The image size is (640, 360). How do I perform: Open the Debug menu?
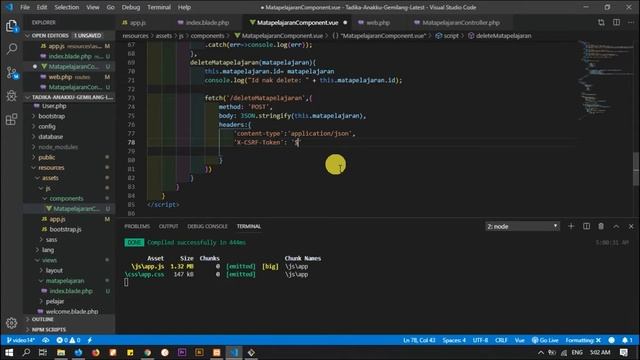pos(131,7)
